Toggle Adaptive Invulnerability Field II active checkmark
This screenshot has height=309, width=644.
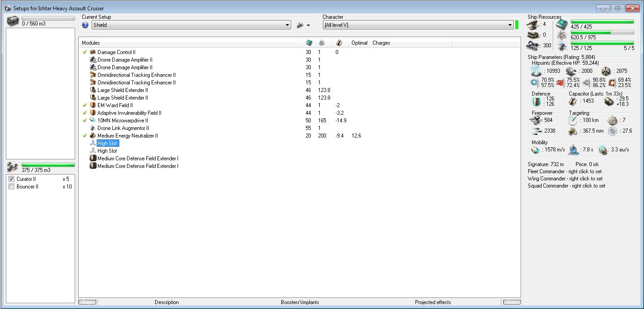[x=85, y=113]
